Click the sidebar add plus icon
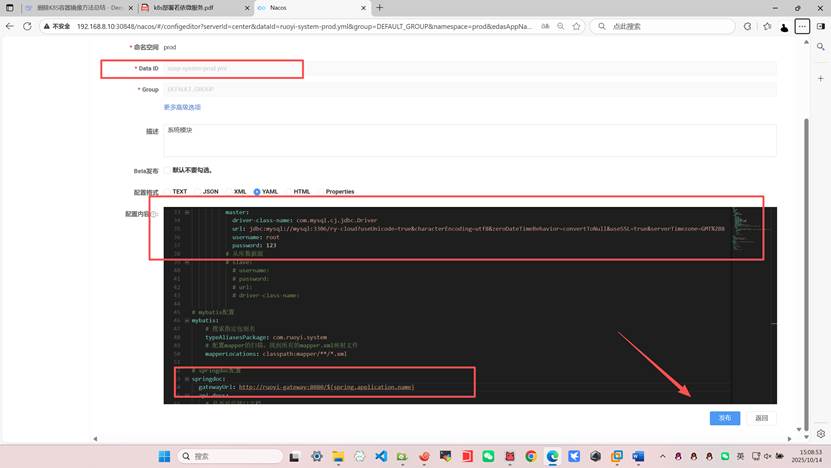Image resolution: width=831 pixels, height=468 pixels. tap(821, 78)
